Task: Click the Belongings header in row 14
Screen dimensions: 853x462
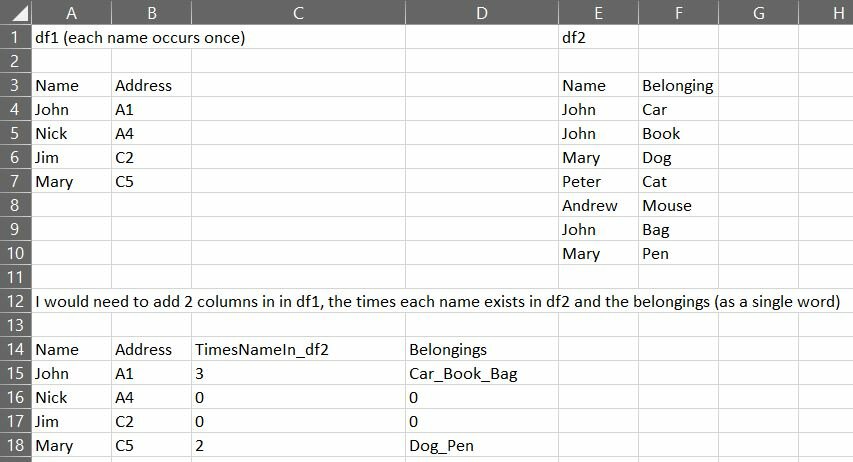Action: tap(481, 349)
